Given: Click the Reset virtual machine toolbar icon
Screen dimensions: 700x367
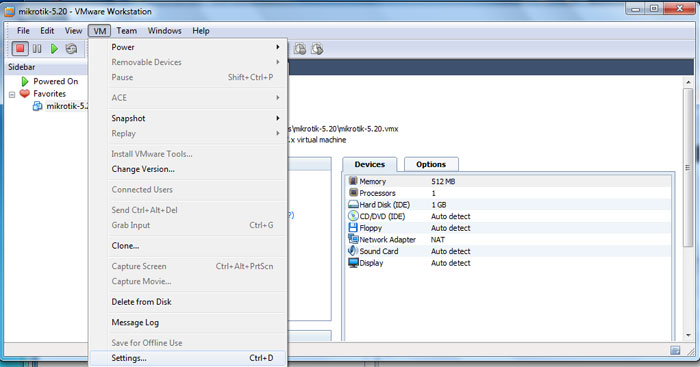Looking at the screenshot, I should [71, 49].
